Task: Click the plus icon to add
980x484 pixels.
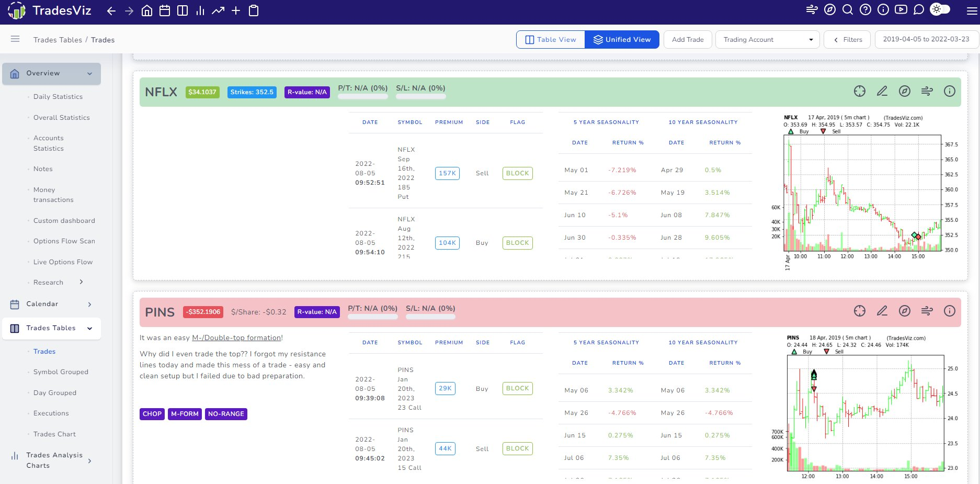Action: point(236,11)
